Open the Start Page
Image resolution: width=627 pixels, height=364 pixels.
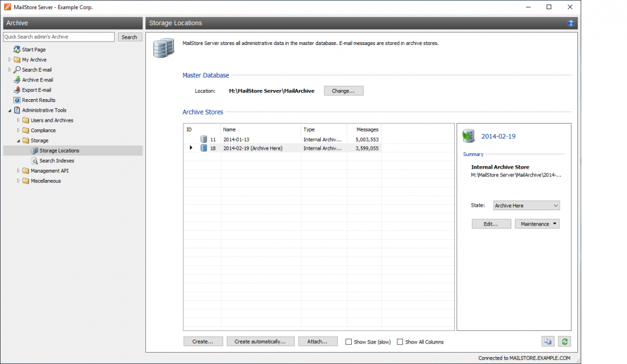[x=34, y=50]
